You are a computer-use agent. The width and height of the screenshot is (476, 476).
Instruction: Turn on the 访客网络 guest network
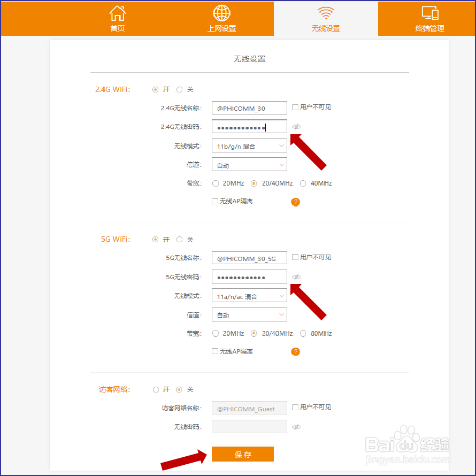(155, 389)
